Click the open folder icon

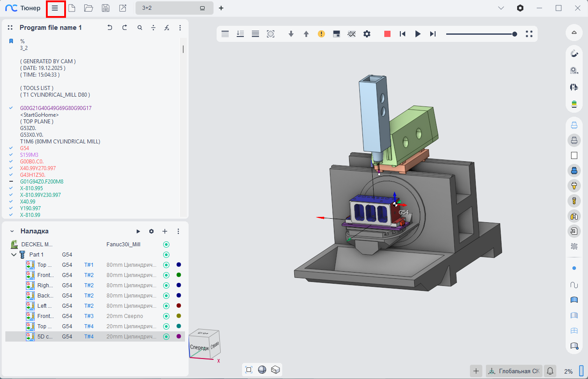click(x=88, y=8)
